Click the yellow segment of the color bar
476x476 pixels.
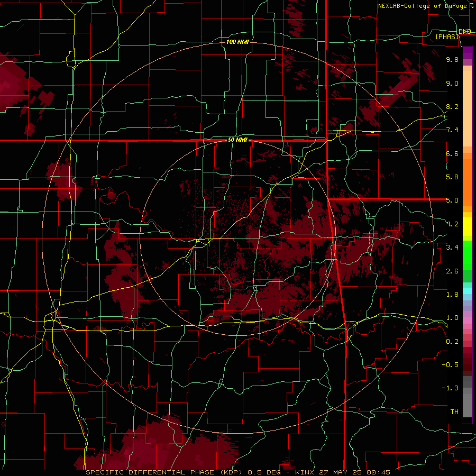pos(467,226)
